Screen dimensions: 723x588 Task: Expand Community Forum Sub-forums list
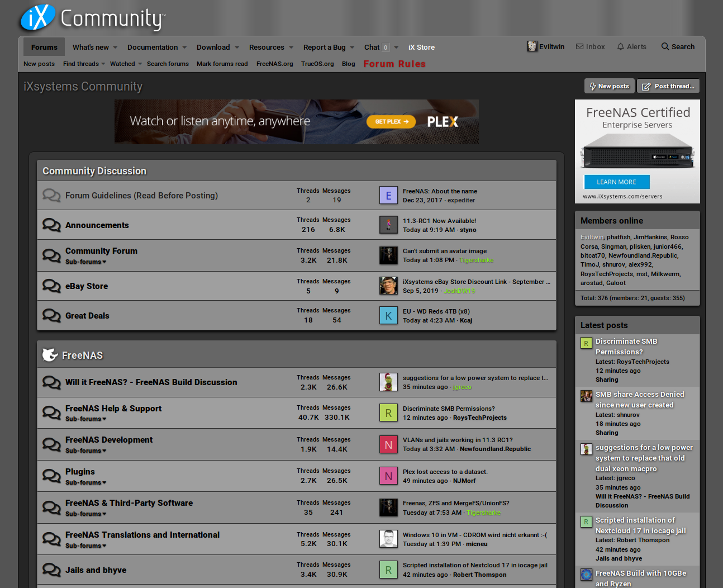[85, 262]
